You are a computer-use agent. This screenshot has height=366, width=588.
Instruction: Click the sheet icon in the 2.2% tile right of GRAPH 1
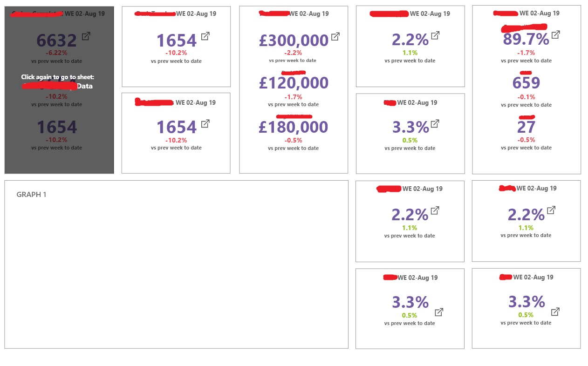(x=435, y=210)
